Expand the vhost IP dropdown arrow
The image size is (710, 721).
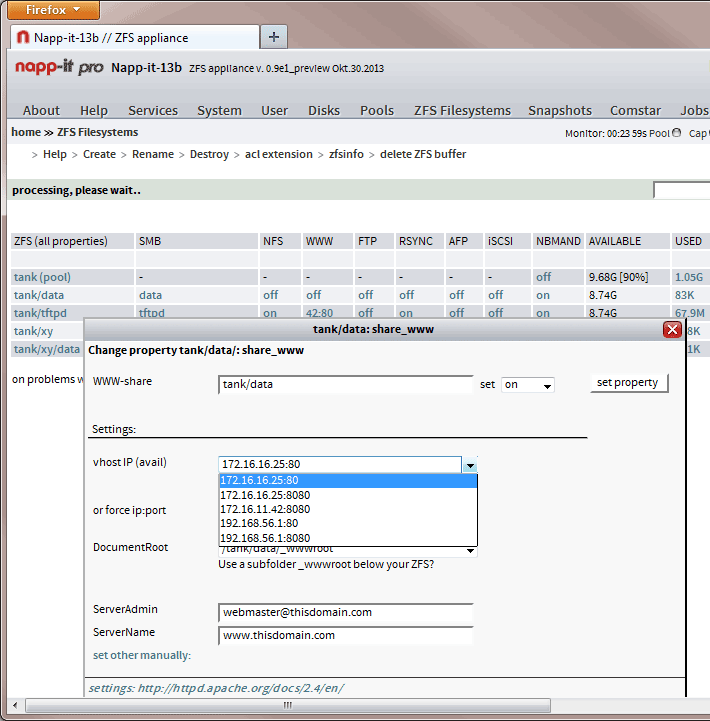click(470, 465)
